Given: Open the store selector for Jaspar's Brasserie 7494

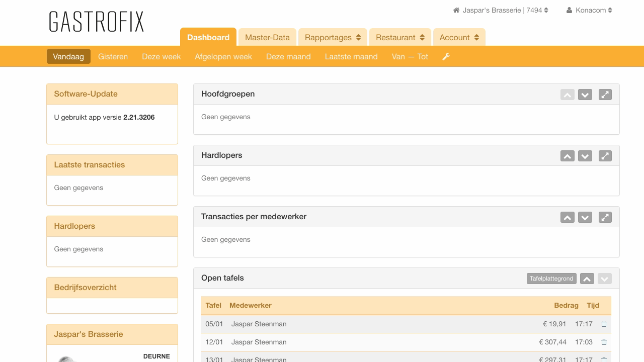Looking at the screenshot, I should (500, 10).
